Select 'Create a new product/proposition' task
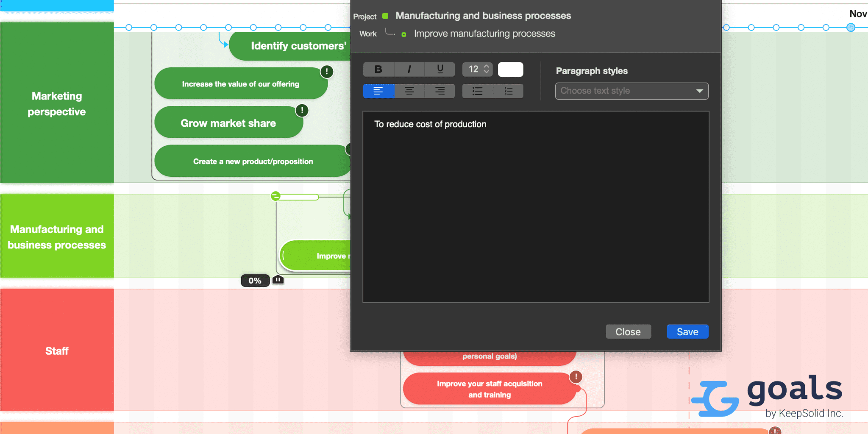The height and width of the screenshot is (434, 868). click(253, 161)
